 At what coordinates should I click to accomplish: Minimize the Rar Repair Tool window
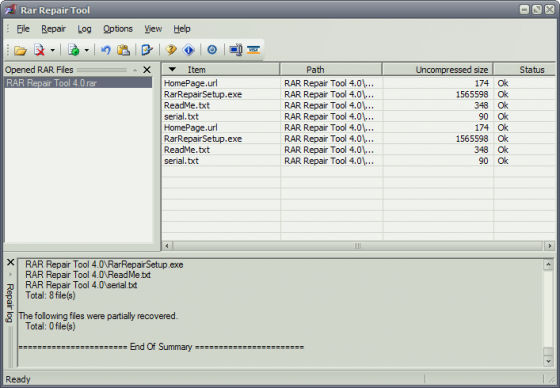[524, 10]
